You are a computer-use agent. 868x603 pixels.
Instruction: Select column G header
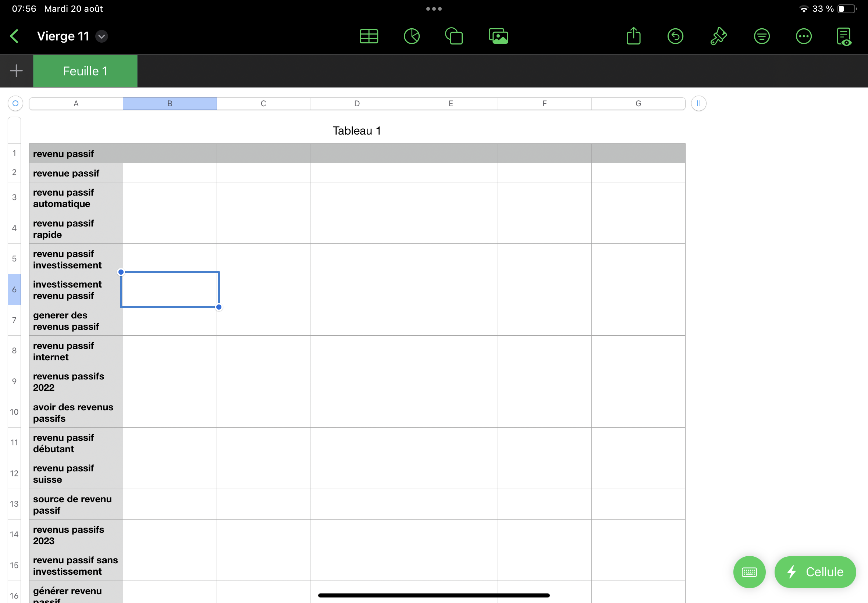click(638, 104)
